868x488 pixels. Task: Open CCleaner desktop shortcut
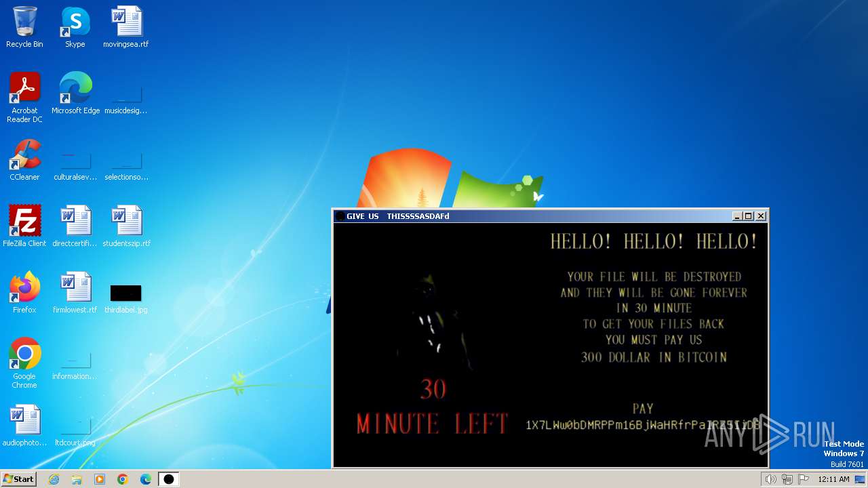click(24, 160)
